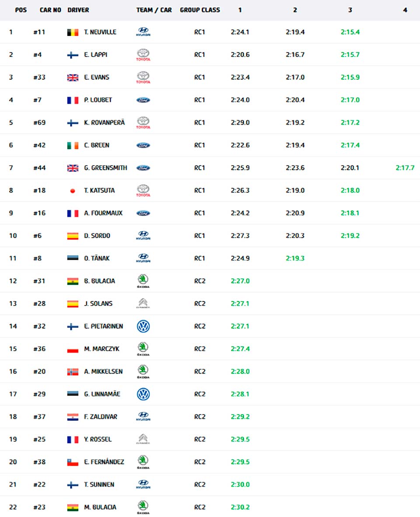This screenshot has width=420, height=517.
Task: Open driver O. Tänak's name link
Action: [x=97, y=258]
